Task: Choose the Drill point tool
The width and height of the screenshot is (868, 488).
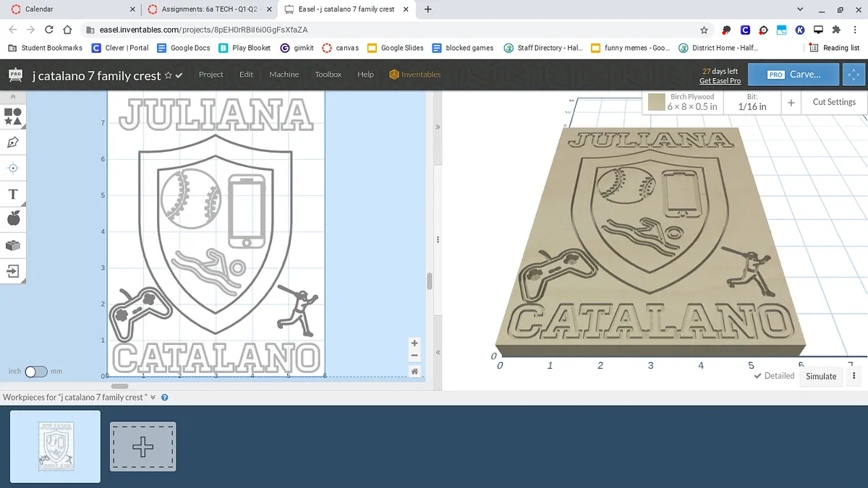Action: 12,168
